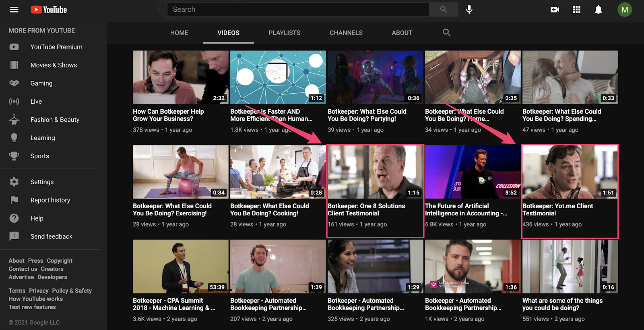Click the About footer link
Screen dimensions: 644x330
point(17,261)
